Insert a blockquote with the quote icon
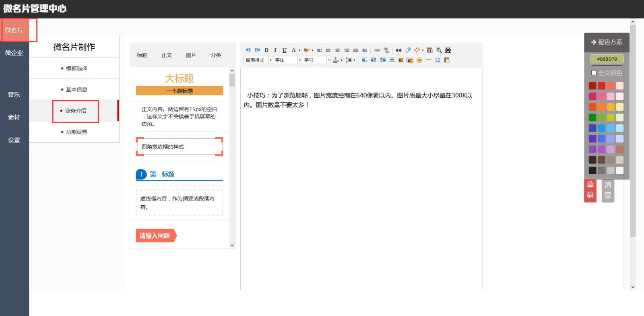The image size is (644, 316). coord(398,50)
